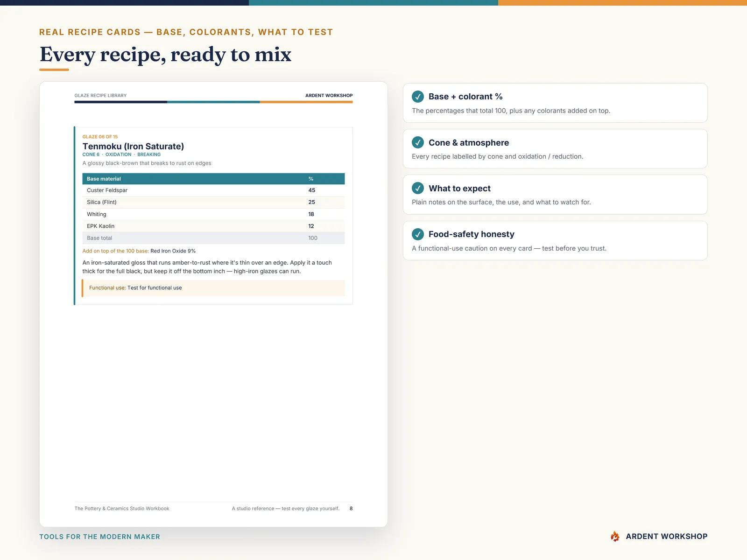Click the 'GLAZE RECIPE LIBRARY' page header
This screenshot has height=560, width=747.
pos(100,96)
